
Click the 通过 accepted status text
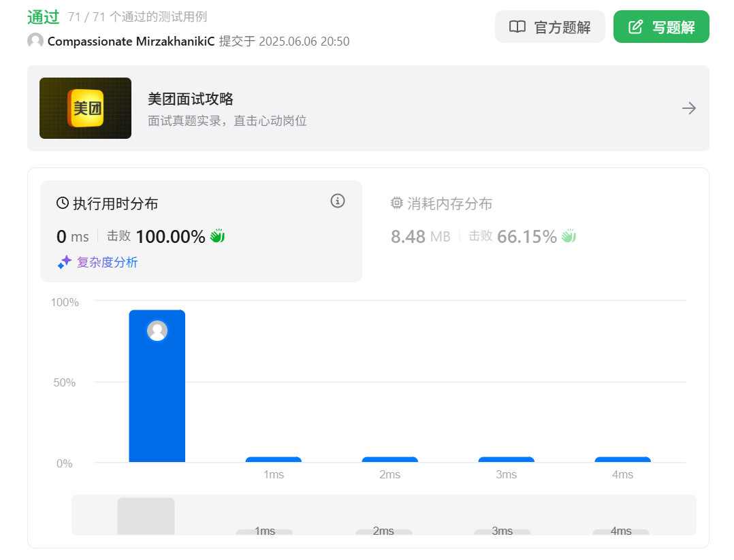[44, 17]
